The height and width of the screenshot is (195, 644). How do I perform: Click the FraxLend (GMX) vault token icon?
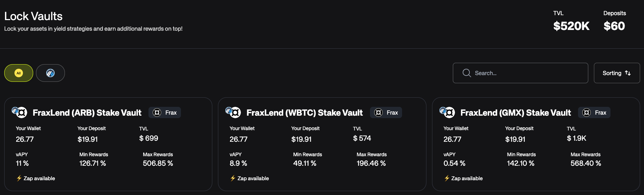point(448,112)
